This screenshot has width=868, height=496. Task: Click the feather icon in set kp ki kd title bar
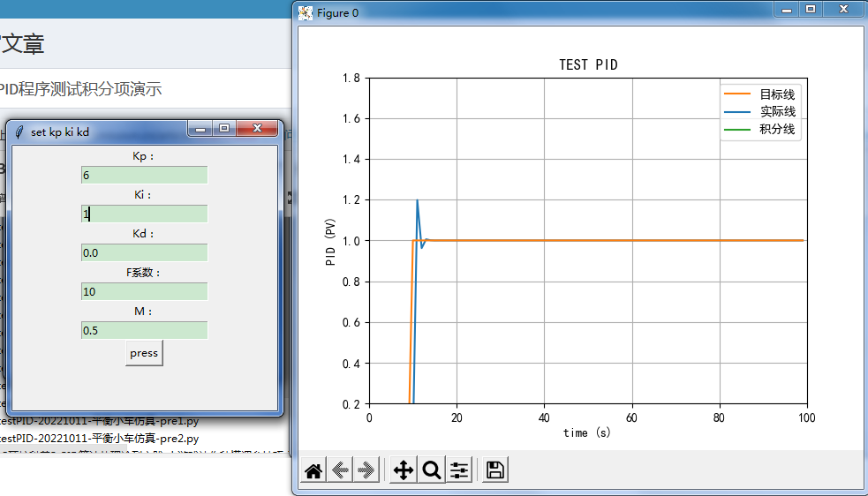(19, 132)
